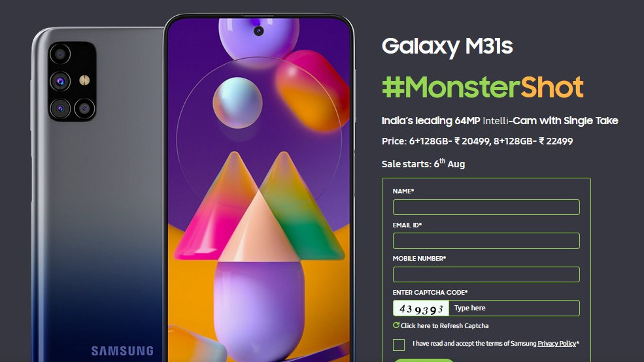
Task: Click the 'Sale starts: 6th Aug' text
Action: pos(423,163)
